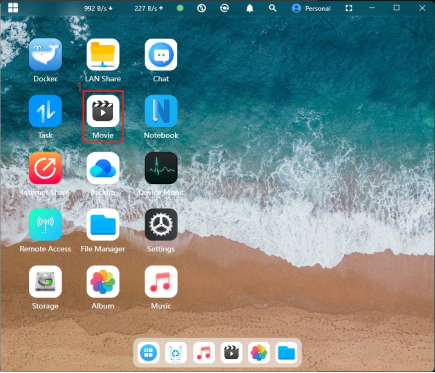The width and height of the screenshot is (435, 373).
Task: Open the recycle bin in the dock
Action: click(x=176, y=353)
